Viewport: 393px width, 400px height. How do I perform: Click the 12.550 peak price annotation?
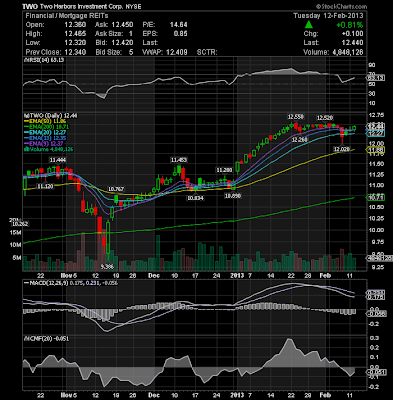point(296,117)
